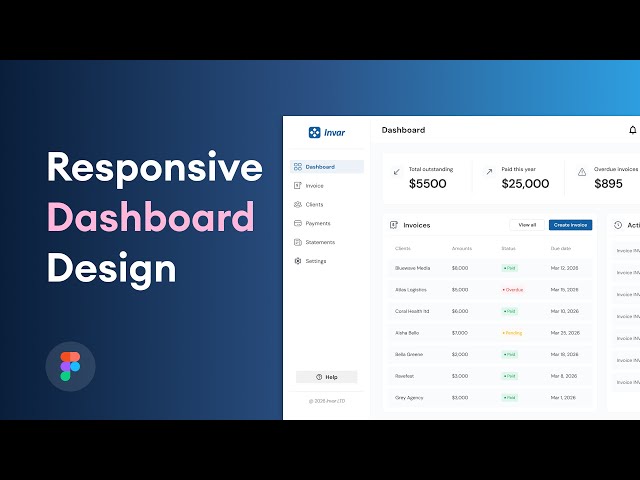Viewport: 640px width, 480px height.
Task: Click the large pink word Dashboard
Action: point(151,217)
